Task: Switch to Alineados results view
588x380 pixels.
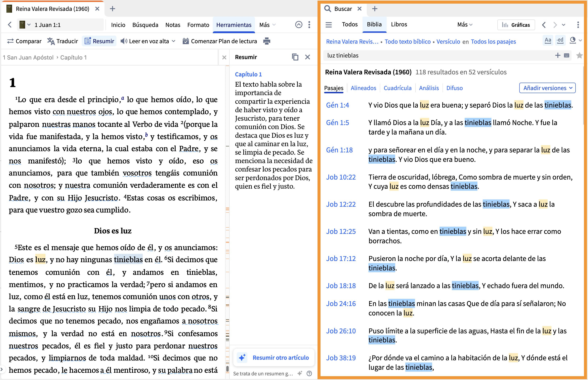Action: (363, 88)
